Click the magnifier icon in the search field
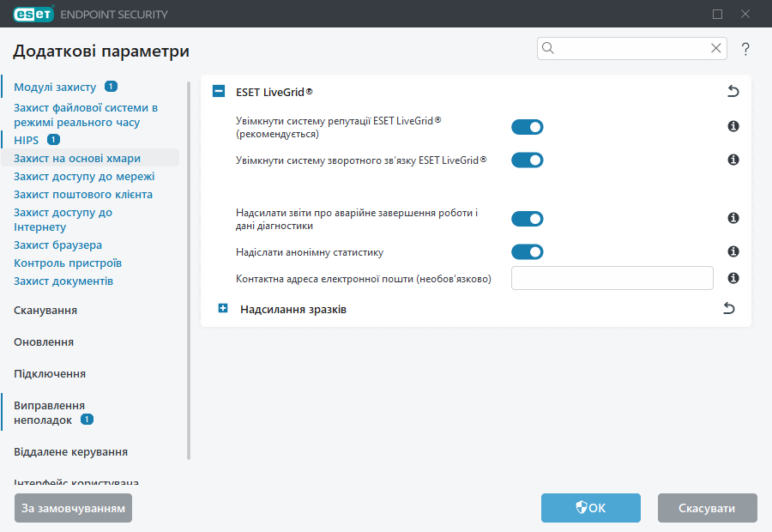772x532 pixels. 548,48
